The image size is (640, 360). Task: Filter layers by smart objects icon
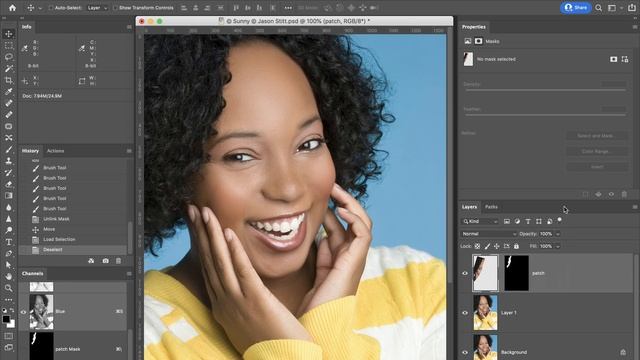click(x=549, y=221)
